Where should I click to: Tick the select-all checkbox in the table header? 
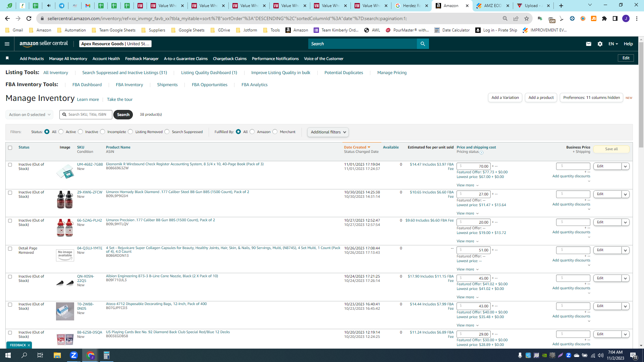pyautogui.click(x=10, y=148)
